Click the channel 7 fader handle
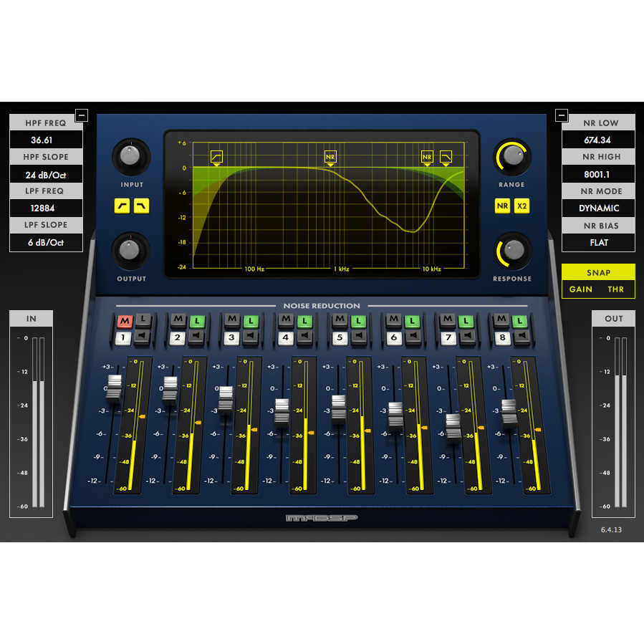The image size is (644, 644). pyautogui.click(x=453, y=426)
